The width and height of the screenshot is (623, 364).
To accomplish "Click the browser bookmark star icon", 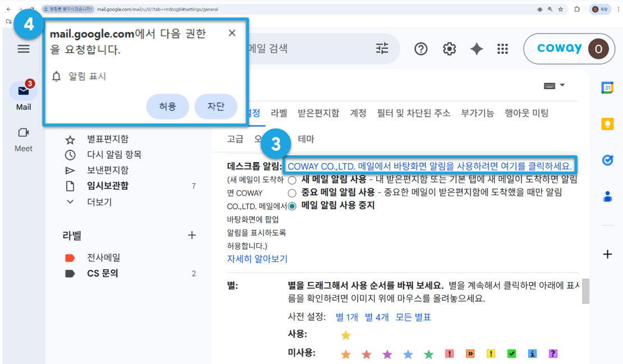I will click(x=561, y=9).
